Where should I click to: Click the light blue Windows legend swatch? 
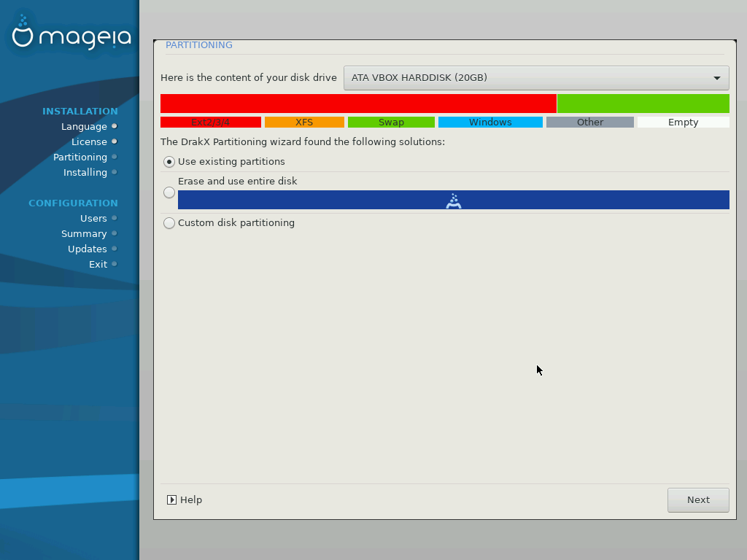click(490, 122)
